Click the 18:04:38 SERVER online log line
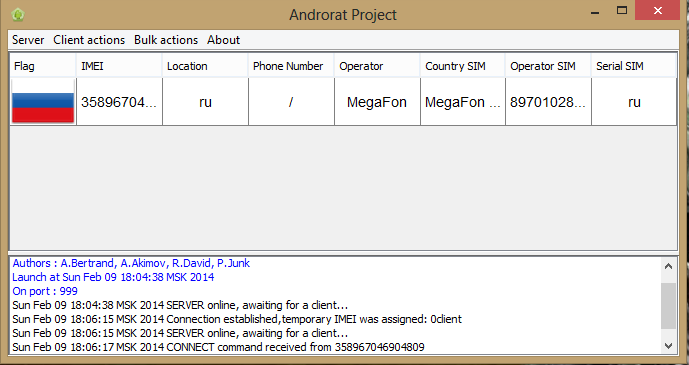The image size is (689, 365). click(180, 305)
